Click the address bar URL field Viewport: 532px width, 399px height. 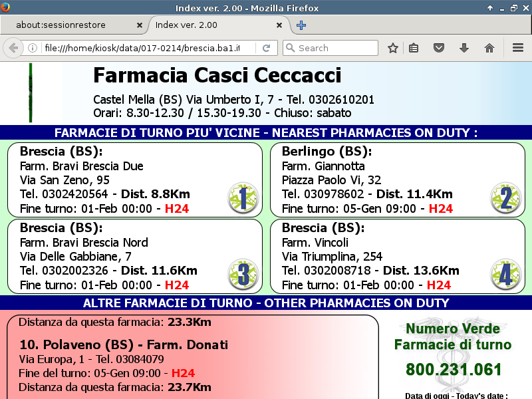click(146, 48)
